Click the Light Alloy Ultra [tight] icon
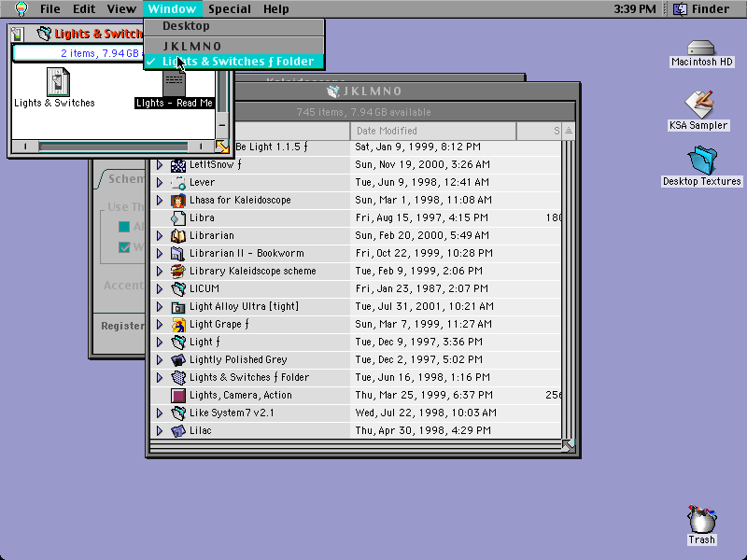 pyautogui.click(x=178, y=307)
